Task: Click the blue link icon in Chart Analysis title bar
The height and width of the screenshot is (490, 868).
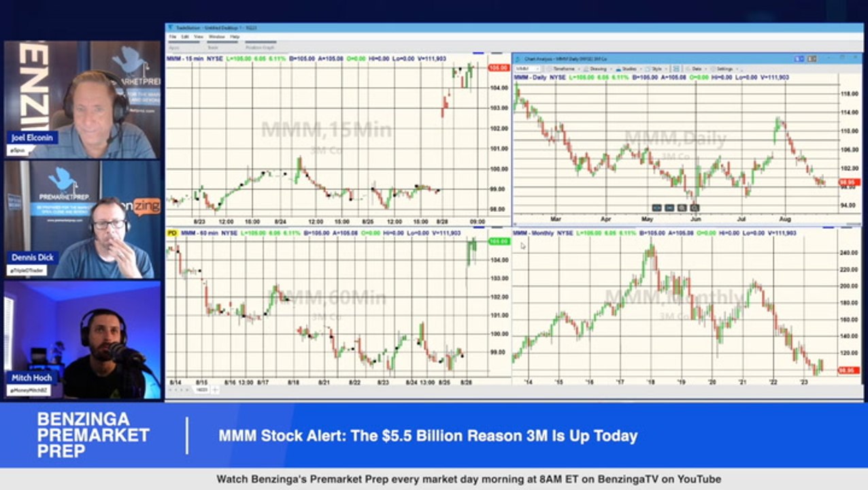Action: click(799, 59)
